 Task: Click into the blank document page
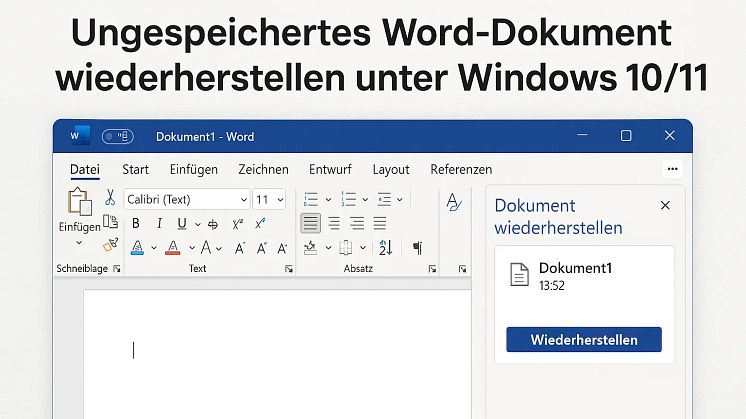tap(277, 354)
